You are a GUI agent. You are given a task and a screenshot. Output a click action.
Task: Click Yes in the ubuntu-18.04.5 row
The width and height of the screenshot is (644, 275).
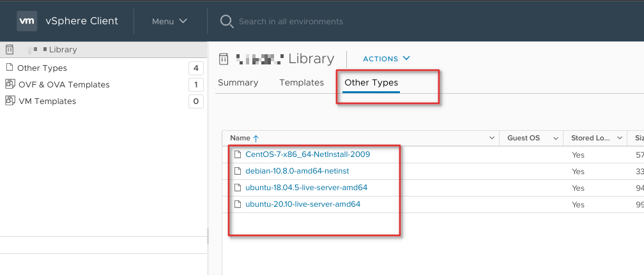[578, 188]
